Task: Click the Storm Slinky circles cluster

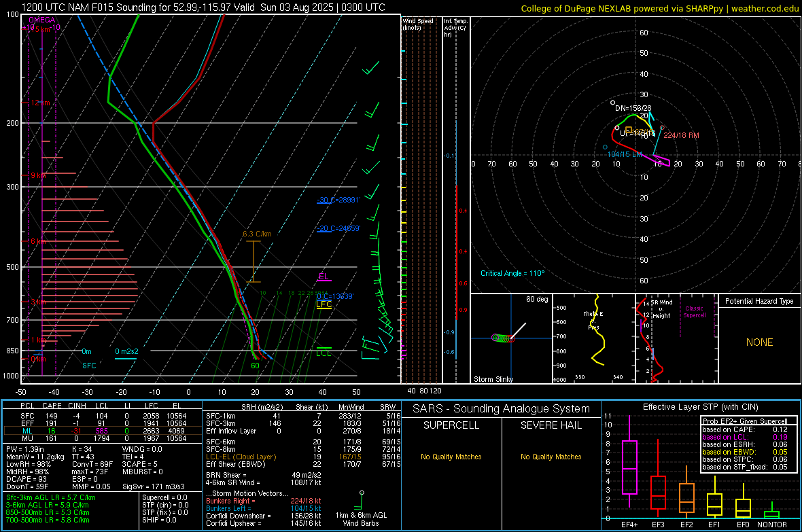Action: (503, 338)
